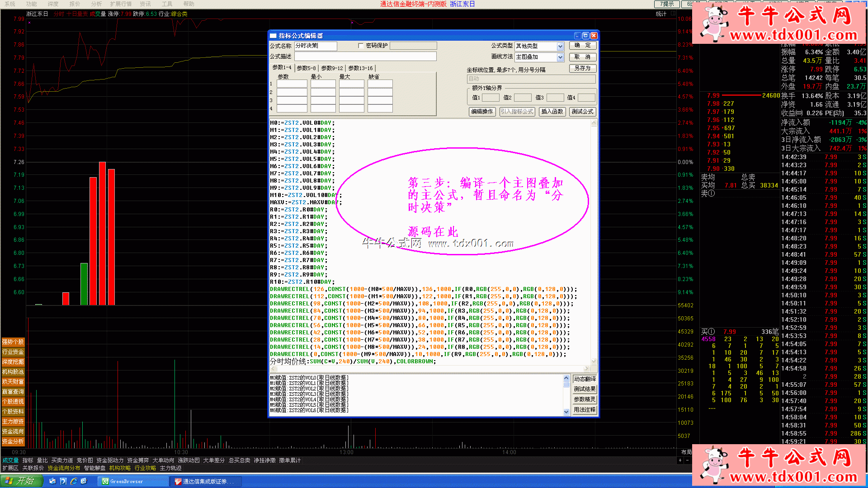Click the 编辑操作 button
868x488 pixels.
pyautogui.click(x=482, y=112)
